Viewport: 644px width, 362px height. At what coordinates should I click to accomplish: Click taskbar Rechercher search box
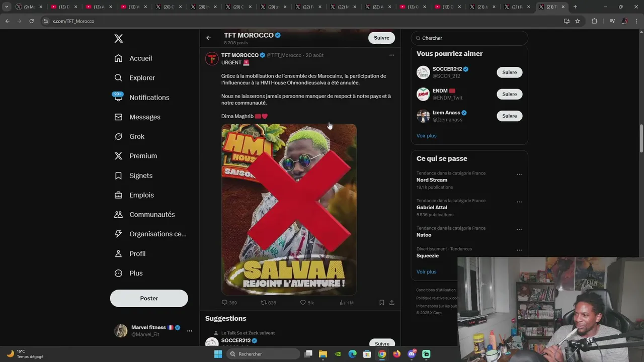point(263,354)
